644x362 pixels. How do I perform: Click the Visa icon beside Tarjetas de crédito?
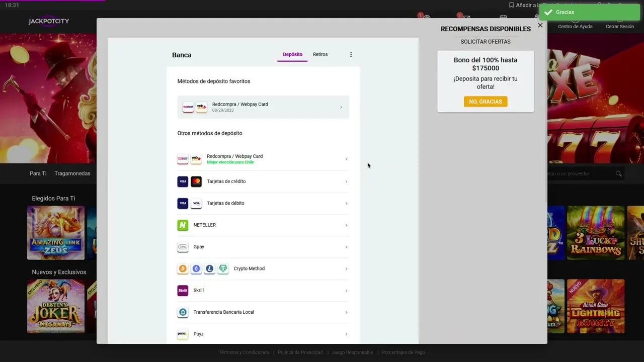(x=183, y=182)
